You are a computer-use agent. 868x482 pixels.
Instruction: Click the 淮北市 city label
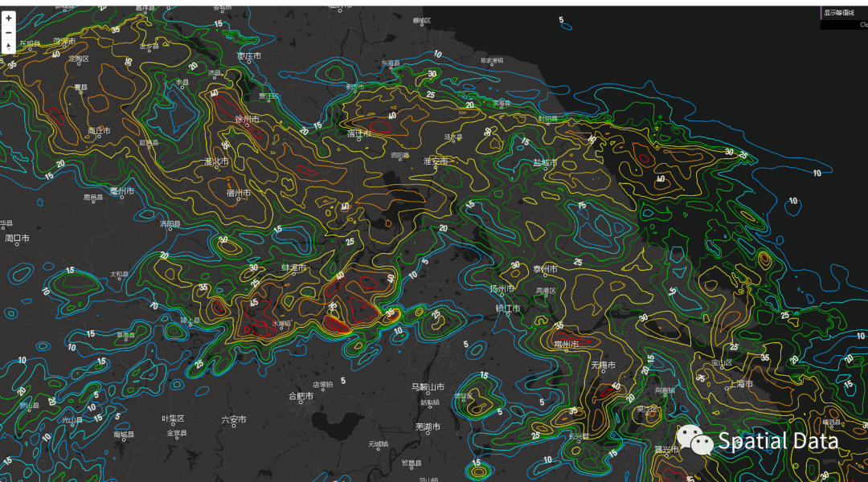point(216,161)
